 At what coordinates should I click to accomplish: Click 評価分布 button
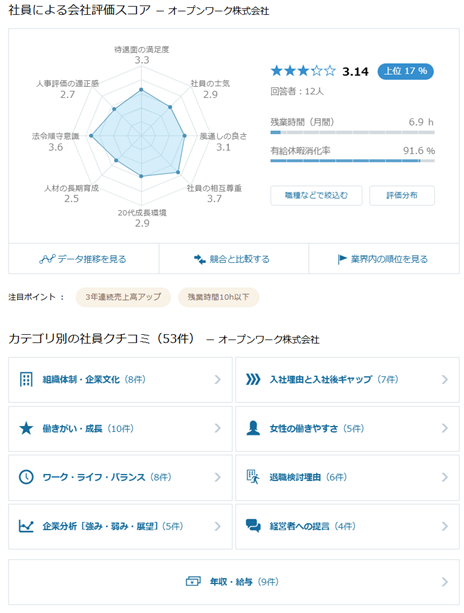coord(402,195)
